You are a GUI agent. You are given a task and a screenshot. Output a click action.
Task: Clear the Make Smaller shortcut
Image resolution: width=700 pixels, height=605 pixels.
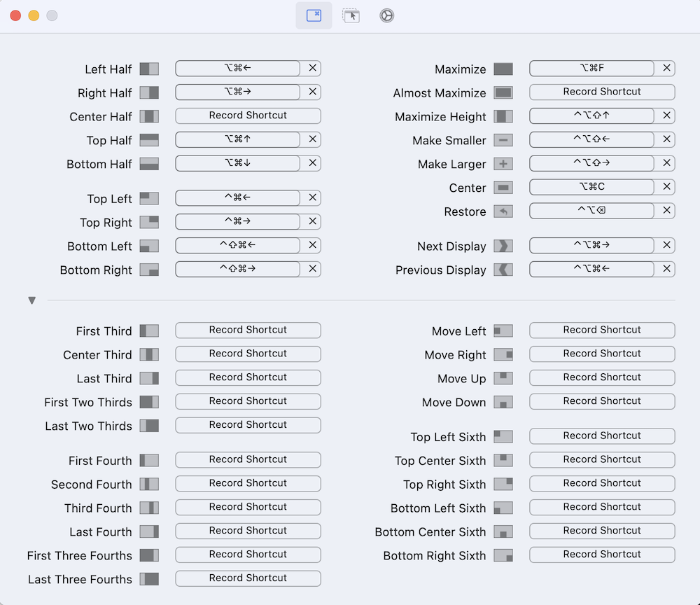666,139
